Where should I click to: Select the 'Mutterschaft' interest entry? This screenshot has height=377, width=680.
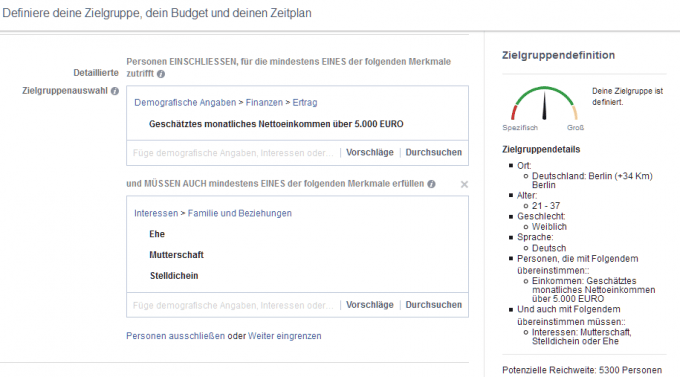click(177, 255)
